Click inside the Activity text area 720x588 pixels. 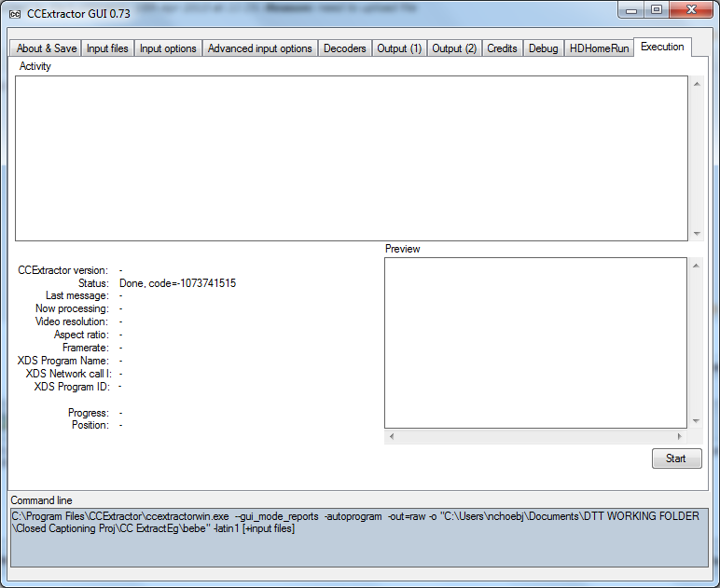click(x=352, y=158)
